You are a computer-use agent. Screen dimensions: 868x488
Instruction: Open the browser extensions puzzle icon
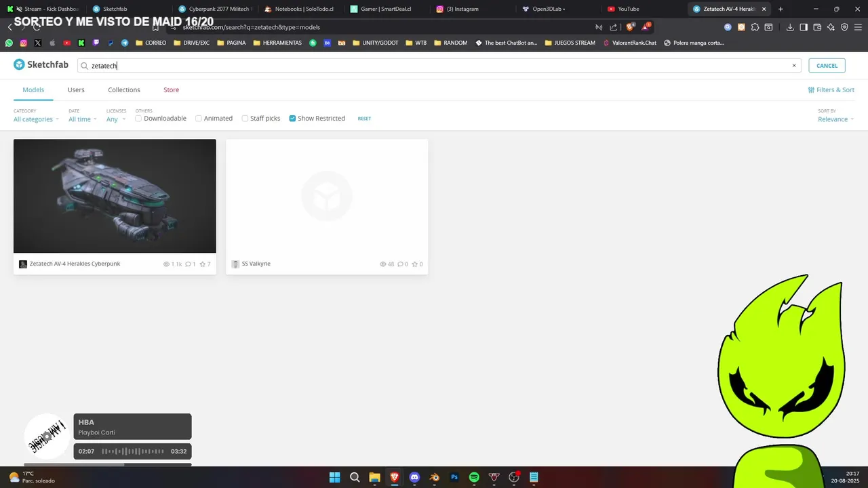[x=755, y=27]
